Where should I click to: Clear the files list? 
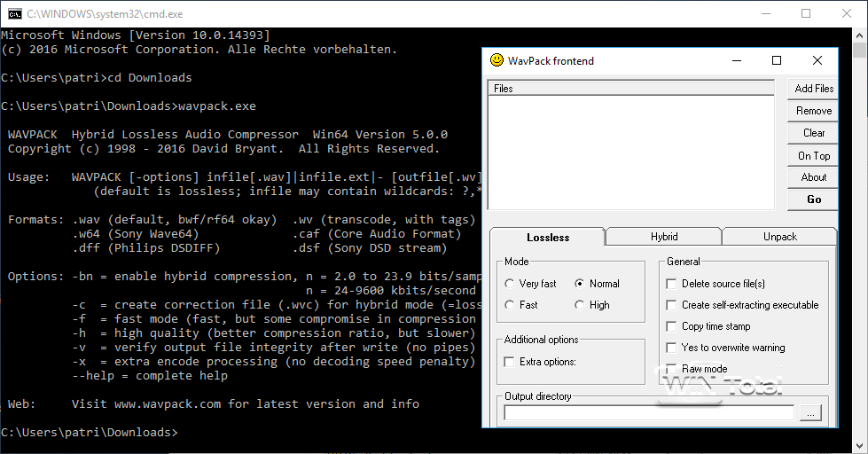pyautogui.click(x=813, y=133)
